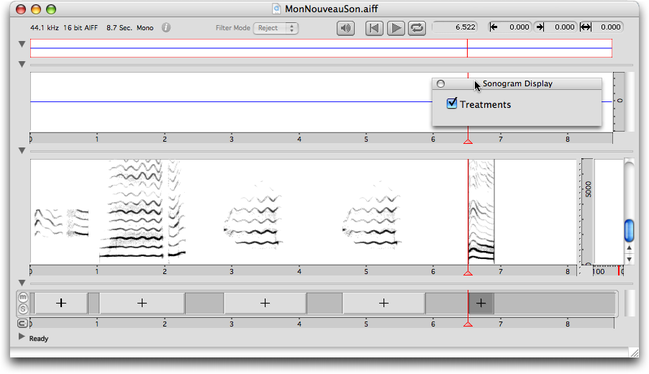
Task: Collapse the overview waveform pane triangle
Action: pos(22,44)
